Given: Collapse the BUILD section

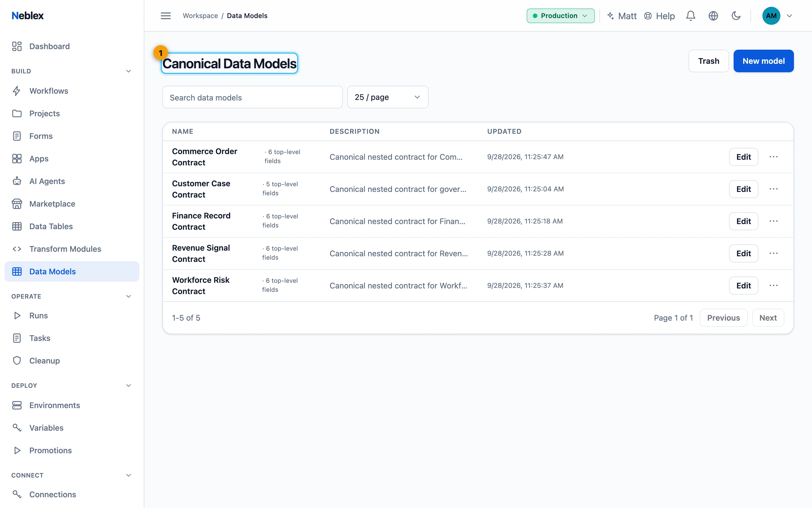Looking at the screenshot, I should tap(129, 71).
